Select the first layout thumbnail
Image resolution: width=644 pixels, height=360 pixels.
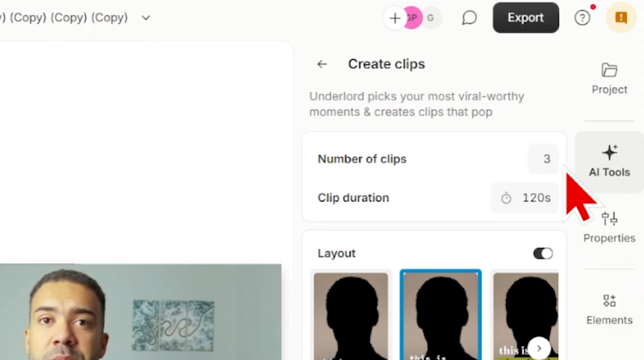(x=351, y=315)
